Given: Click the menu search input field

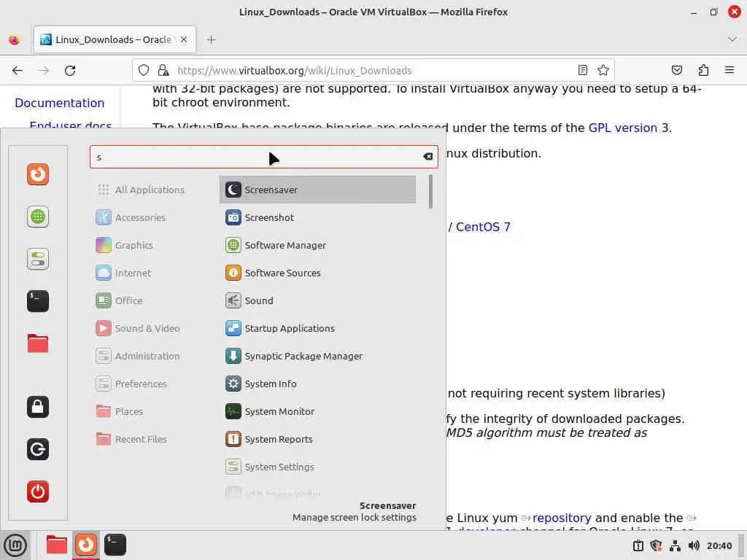Looking at the screenshot, I should 263,157.
